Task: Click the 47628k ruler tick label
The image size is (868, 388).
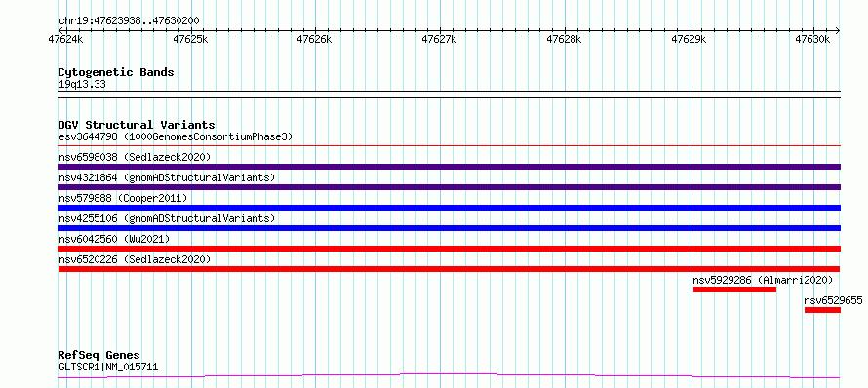Action: [x=564, y=39]
